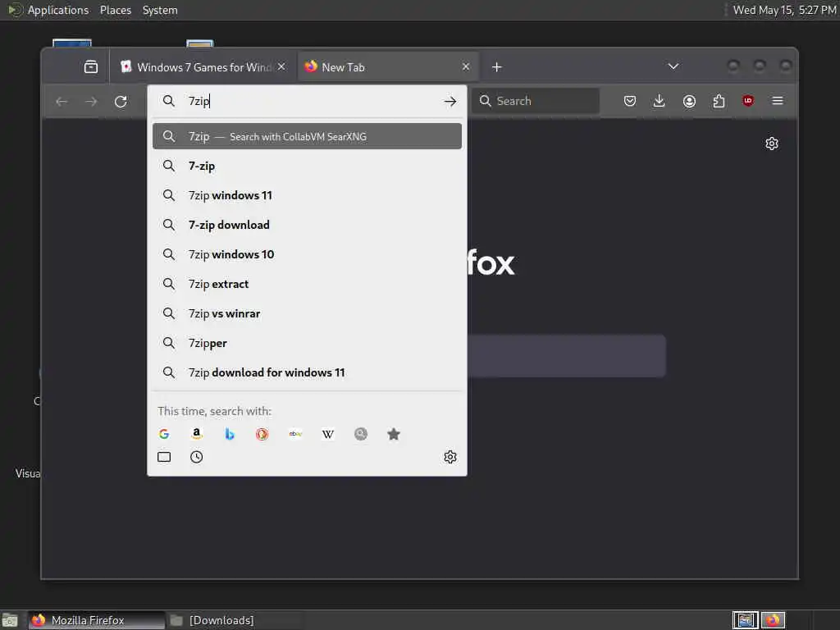
Task: Click the New Tab page search field
Action: pos(567,356)
